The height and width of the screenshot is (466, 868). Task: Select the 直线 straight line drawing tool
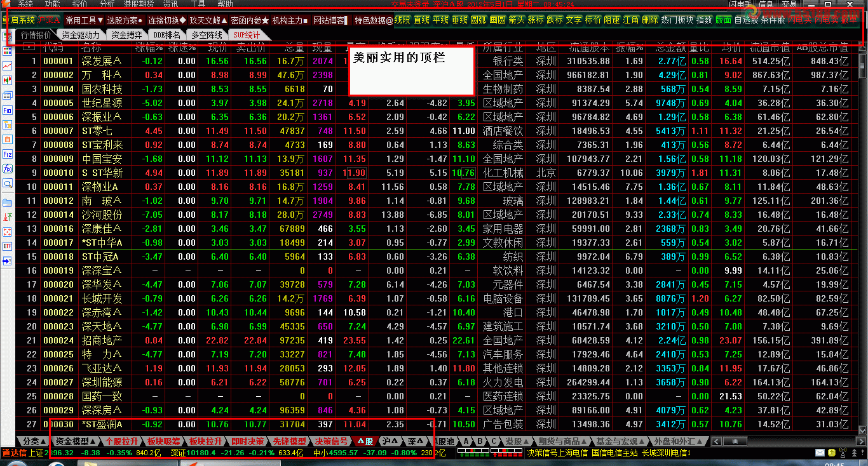pos(421,20)
